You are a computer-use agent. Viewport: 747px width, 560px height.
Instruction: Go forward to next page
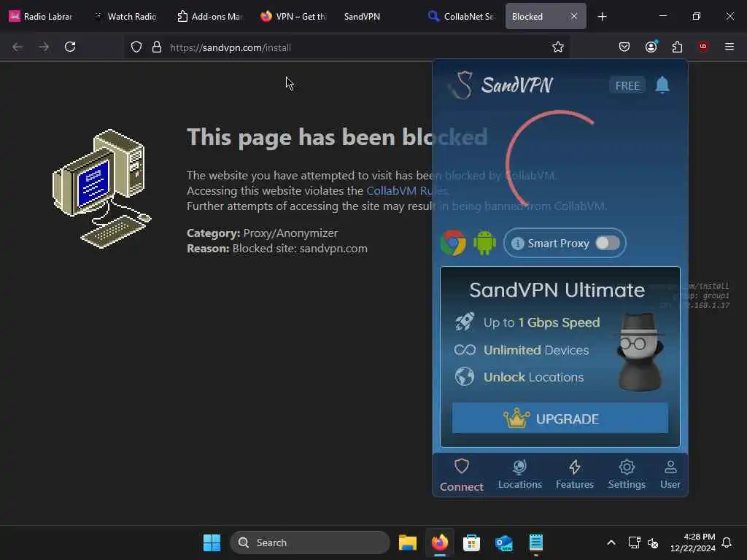point(44,47)
